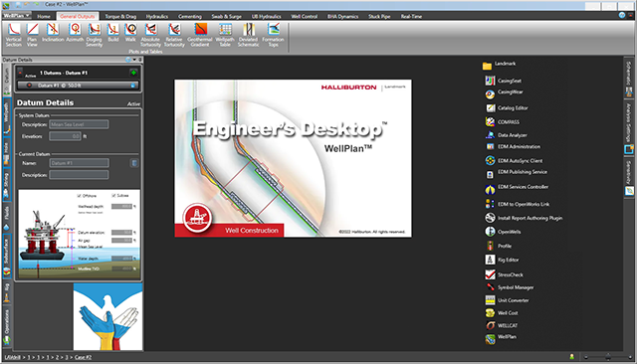Open the Walk plot

pyautogui.click(x=130, y=33)
